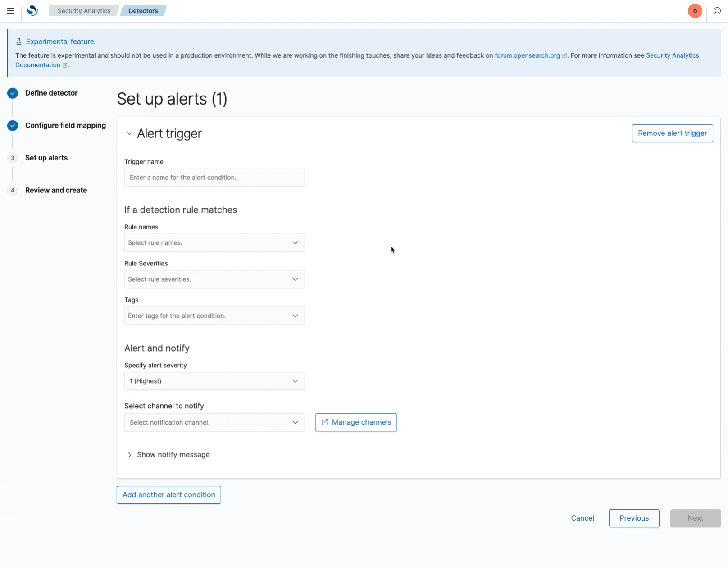Click the Trigger name input field
This screenshot has width=728, height=567.
coord(214,177)
